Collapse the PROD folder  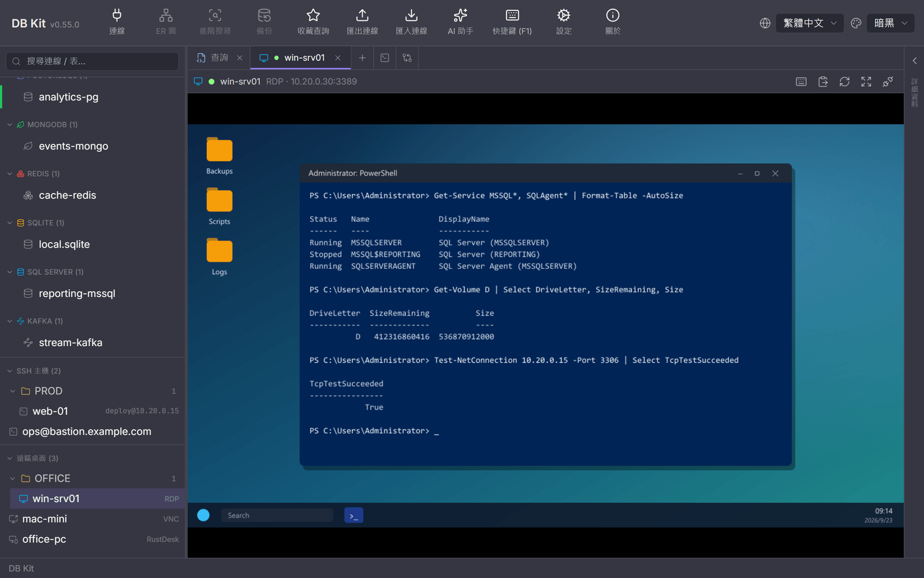point(13,391)
